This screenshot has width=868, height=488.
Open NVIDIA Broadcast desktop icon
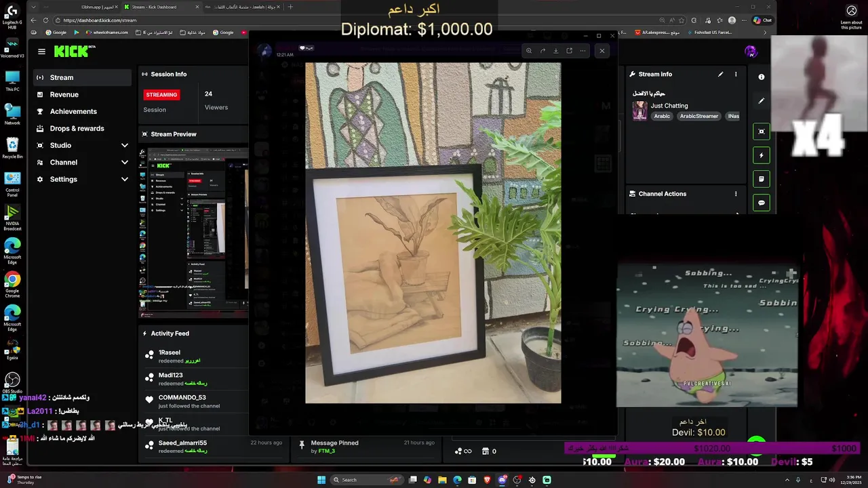[12, 218]
